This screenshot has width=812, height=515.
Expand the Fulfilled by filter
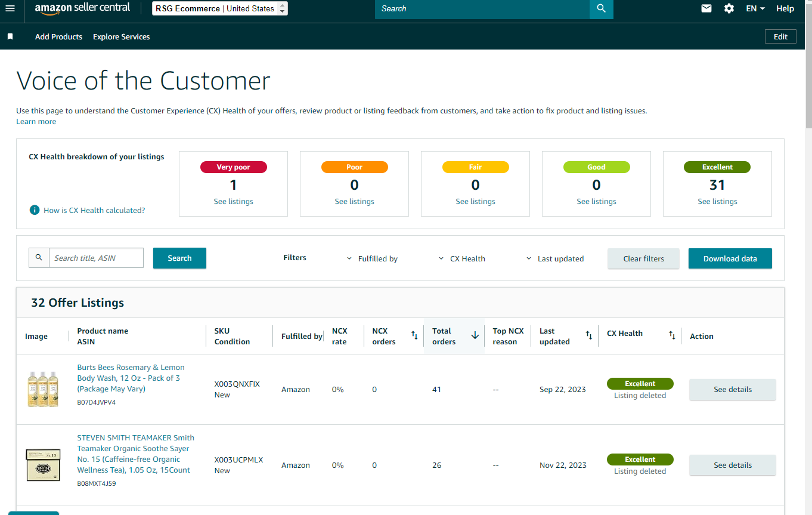pos(372,258)
